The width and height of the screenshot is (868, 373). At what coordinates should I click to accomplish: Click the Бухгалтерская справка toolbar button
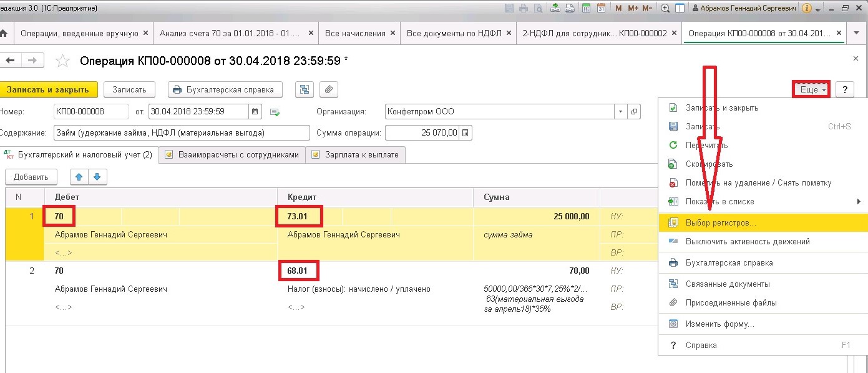coord(225,89)
